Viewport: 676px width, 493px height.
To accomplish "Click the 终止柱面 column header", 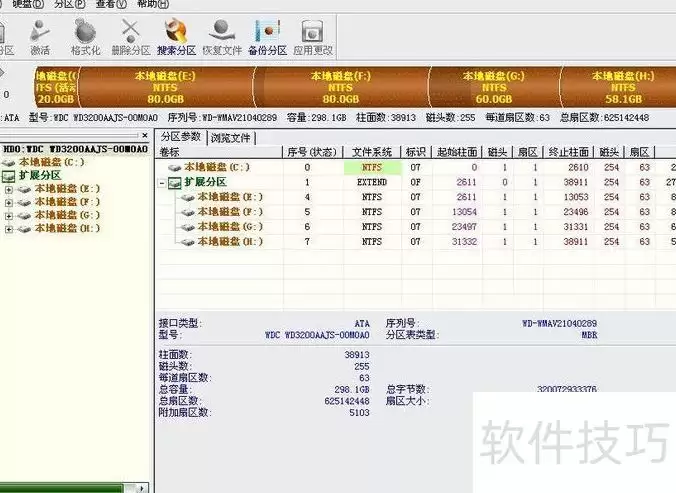I will [568, 152].
